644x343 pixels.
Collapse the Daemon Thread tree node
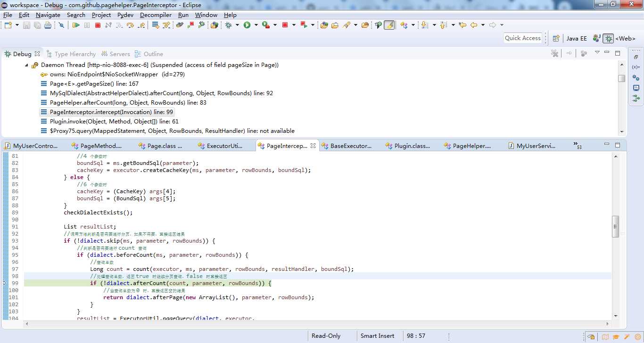(x=26, y=65)
